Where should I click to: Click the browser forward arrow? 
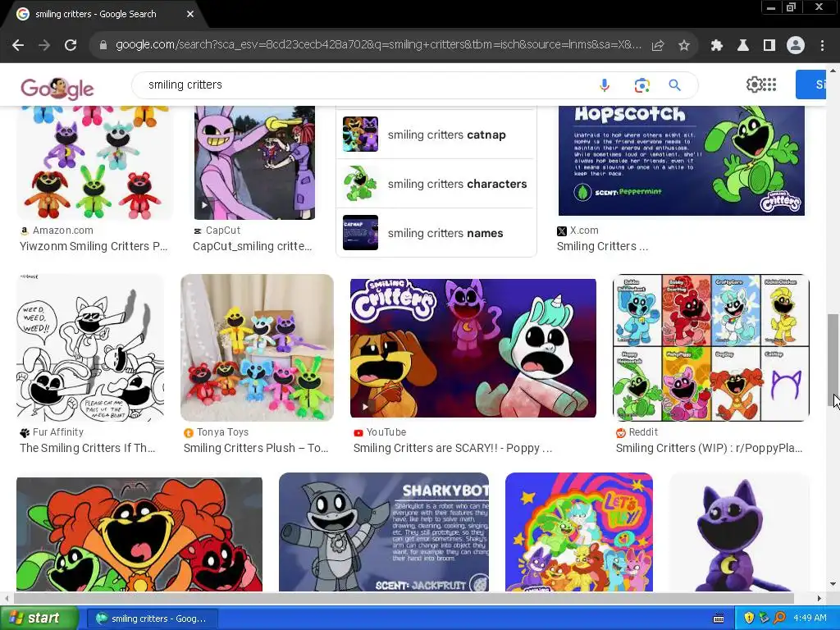tap(44, 45)
